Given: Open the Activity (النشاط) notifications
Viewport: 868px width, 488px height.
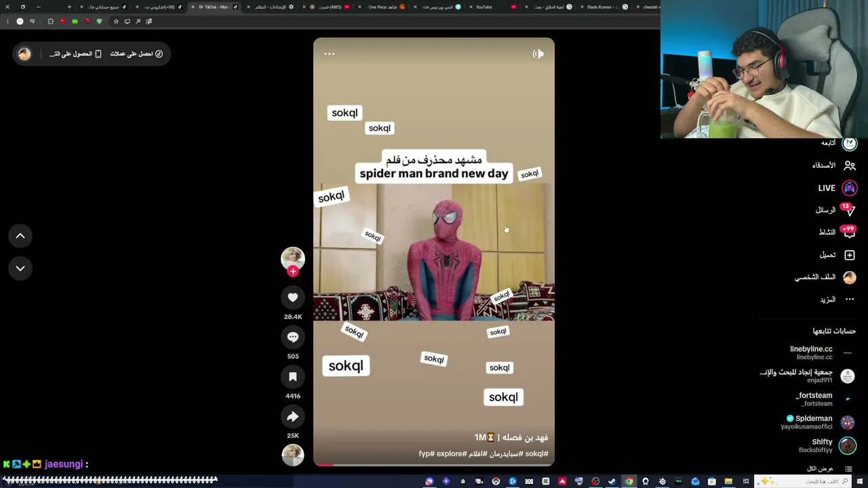Looking at the screenshot, I should coord(837,232).
